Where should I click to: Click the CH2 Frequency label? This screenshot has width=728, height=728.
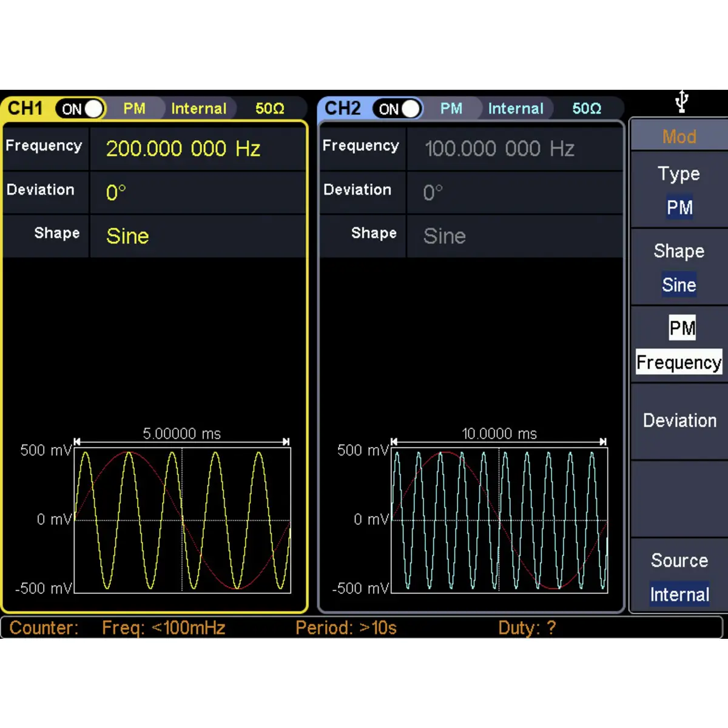pos(360,146)
